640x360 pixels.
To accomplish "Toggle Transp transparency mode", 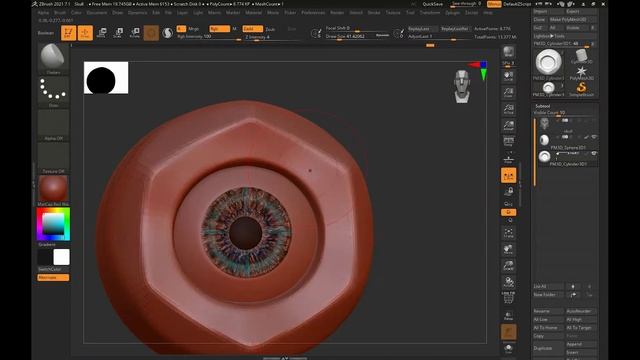I will [x=509, y=315].
